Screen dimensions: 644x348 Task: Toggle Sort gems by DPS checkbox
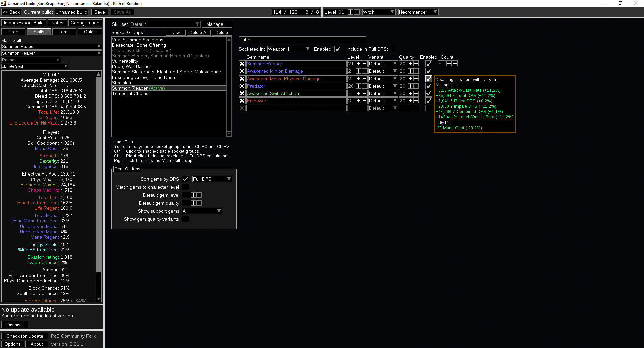[x=185, y=179]
